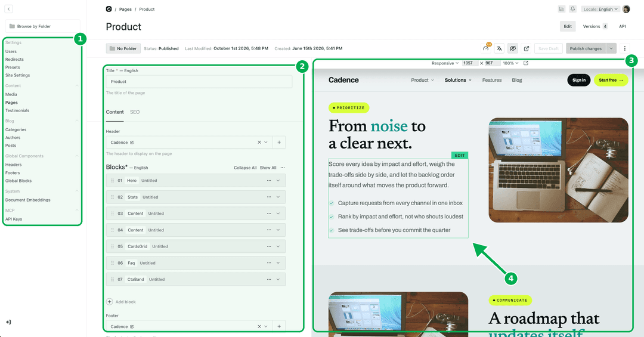Open Media in the sidebar
The height and width of the screenshot is (337, 644).
coord(11,94)
